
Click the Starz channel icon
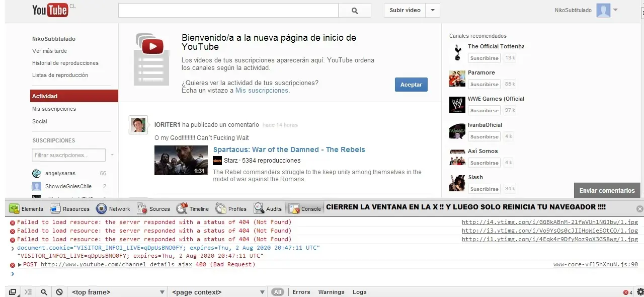(x=217, y=161)
